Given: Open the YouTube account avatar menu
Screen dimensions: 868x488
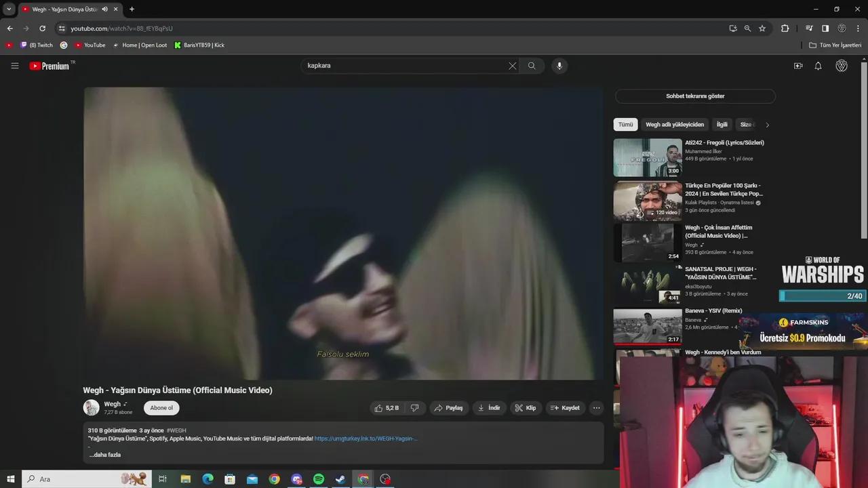Looking at the screenshot, I should coord(842,66).
